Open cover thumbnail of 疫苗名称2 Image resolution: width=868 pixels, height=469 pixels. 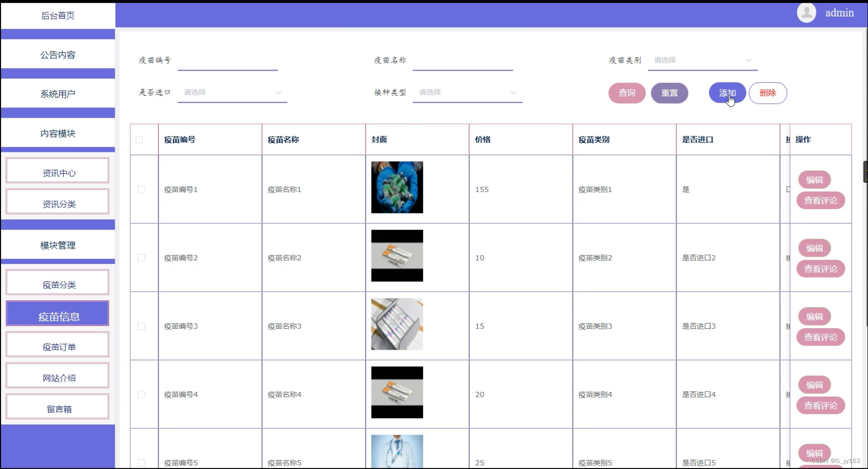[x=397, y=256]
